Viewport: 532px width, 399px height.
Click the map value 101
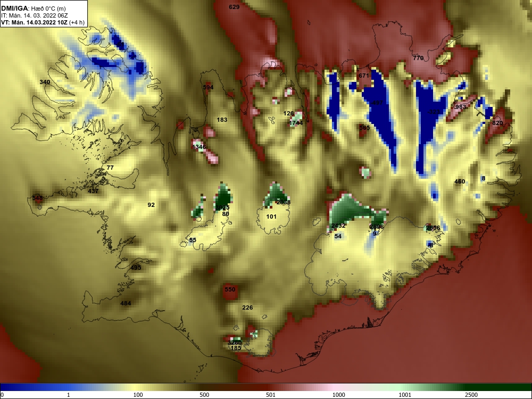tap(271, 217)
